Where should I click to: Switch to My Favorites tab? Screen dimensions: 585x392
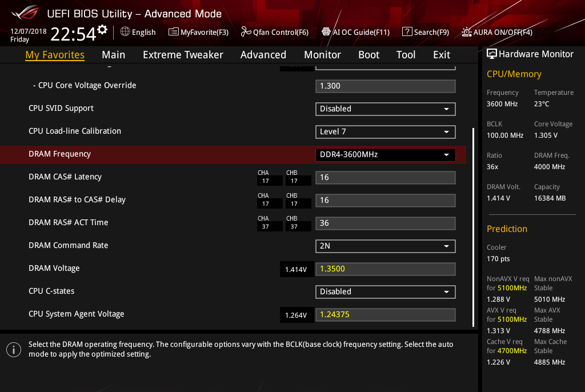55,55
